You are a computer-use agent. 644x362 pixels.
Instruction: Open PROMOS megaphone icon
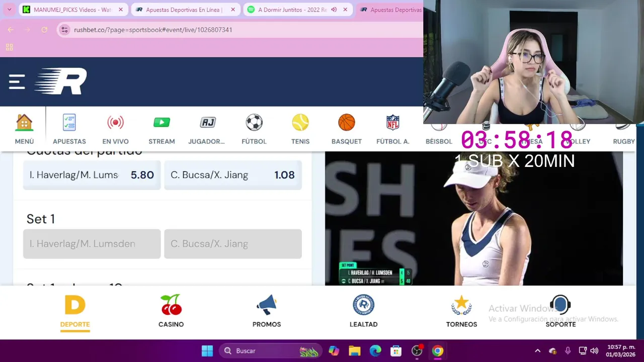[267, 312]
